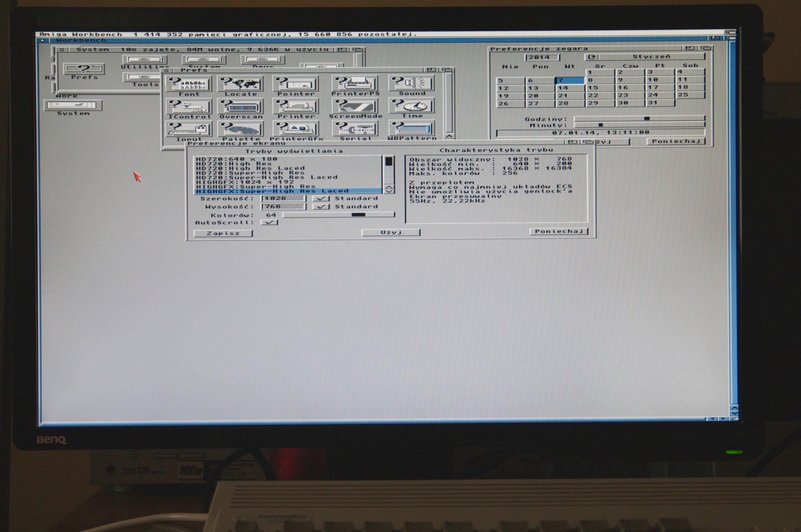The height and width of the screenshot is (532, 801).
Task: Open the Pointer preferences icon
Action: [x=296, y=86]
